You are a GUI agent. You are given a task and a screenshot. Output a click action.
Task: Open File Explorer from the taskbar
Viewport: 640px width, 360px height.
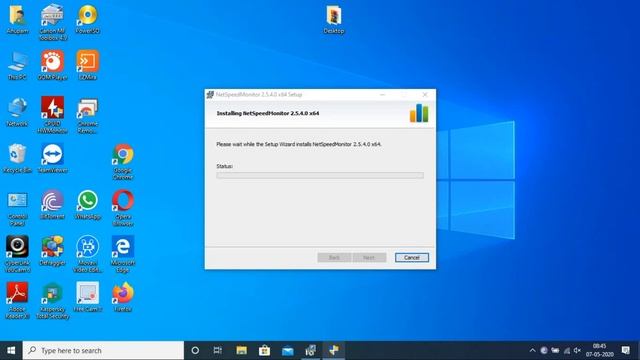coord(241,350)
